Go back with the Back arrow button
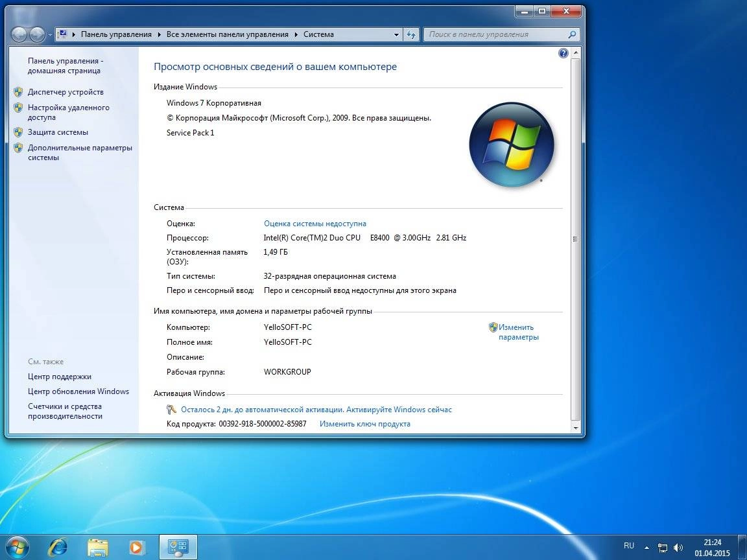 [19, 34]
